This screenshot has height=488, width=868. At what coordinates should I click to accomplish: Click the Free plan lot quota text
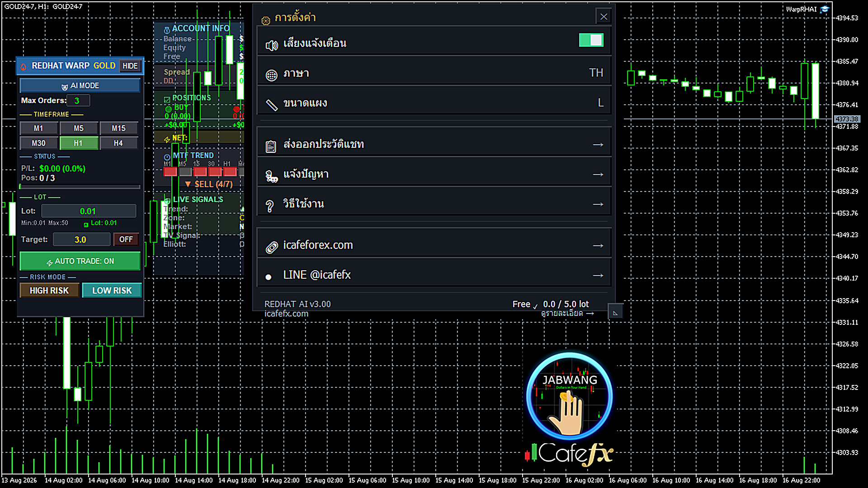(551, 304)
